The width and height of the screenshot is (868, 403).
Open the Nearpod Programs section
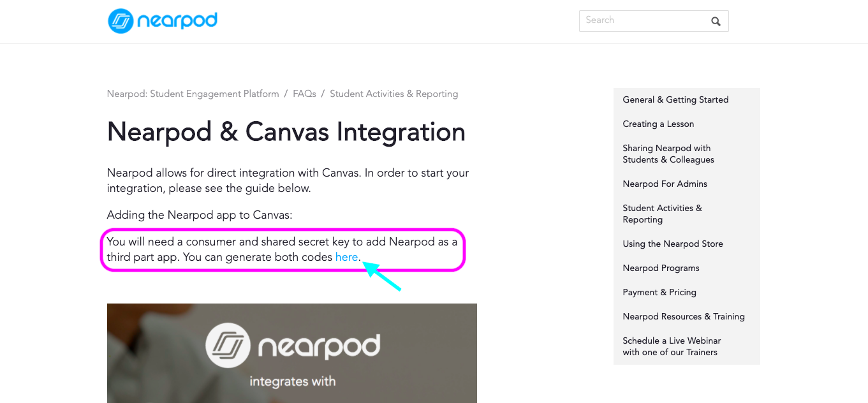(661, 268)
